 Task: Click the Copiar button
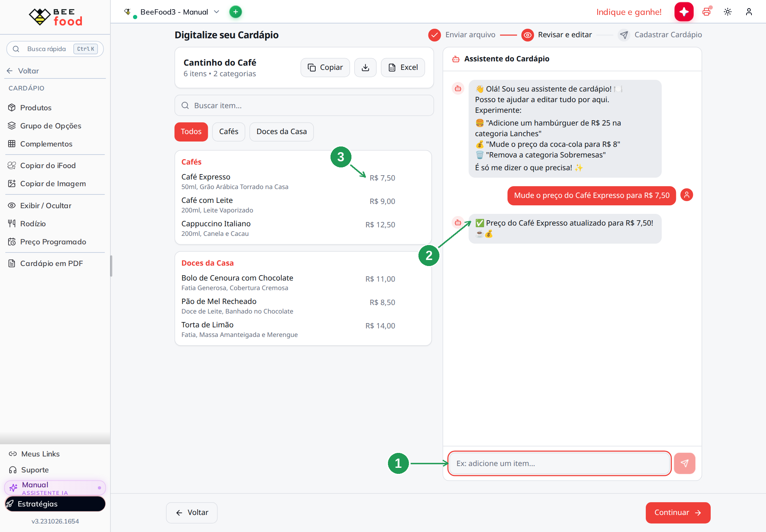click(325, 67)
